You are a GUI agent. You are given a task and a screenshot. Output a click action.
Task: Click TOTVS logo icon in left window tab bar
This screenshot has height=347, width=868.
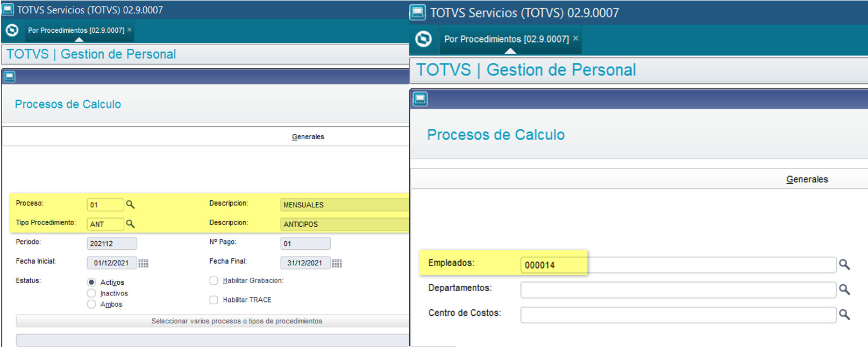[12, 31]
